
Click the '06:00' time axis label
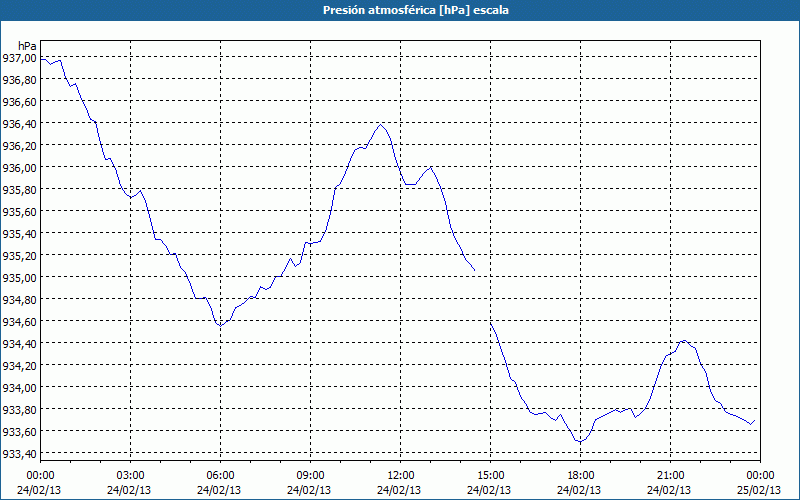pos(220,476)
